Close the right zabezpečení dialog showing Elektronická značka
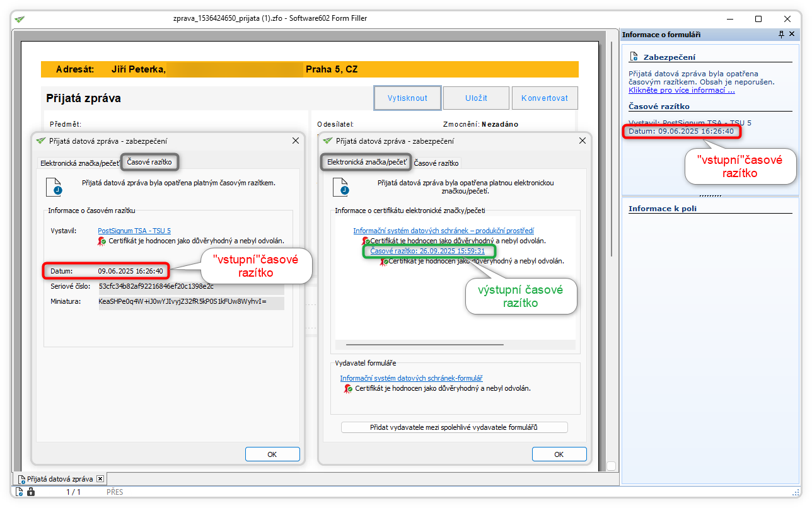Screen dimensions: 812x508 pos(582,141)
